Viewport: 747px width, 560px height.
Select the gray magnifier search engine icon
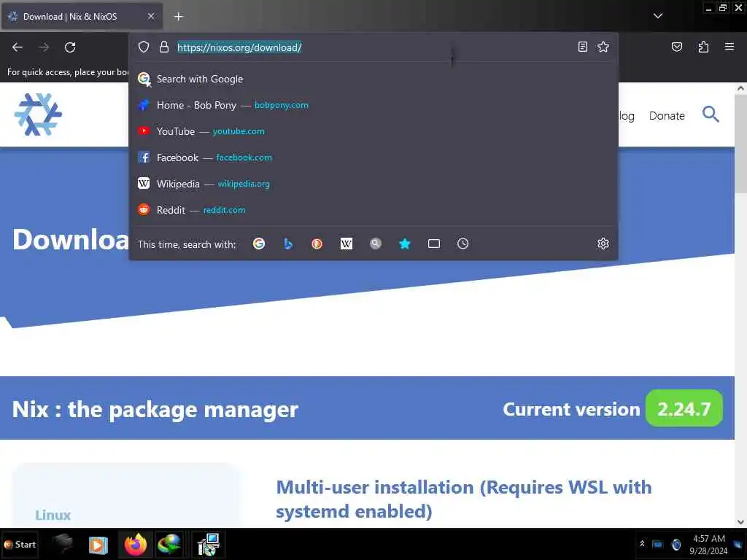(x=376, y=244)
